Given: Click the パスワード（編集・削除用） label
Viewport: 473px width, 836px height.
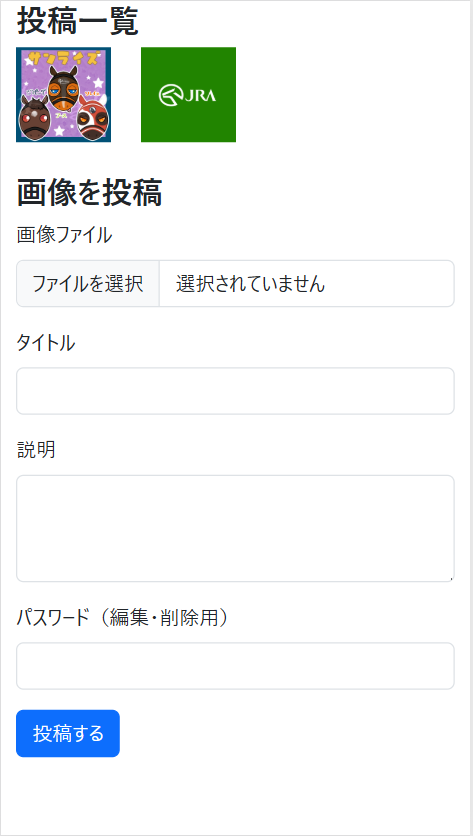Looking at the screenshot, I should point(123,617).
